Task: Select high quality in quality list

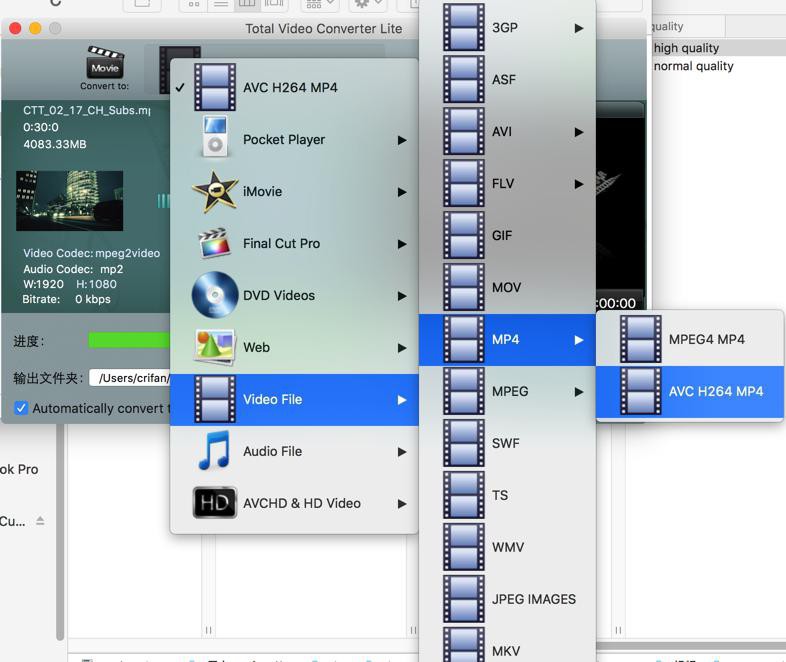Action: [x=686, y=48]
